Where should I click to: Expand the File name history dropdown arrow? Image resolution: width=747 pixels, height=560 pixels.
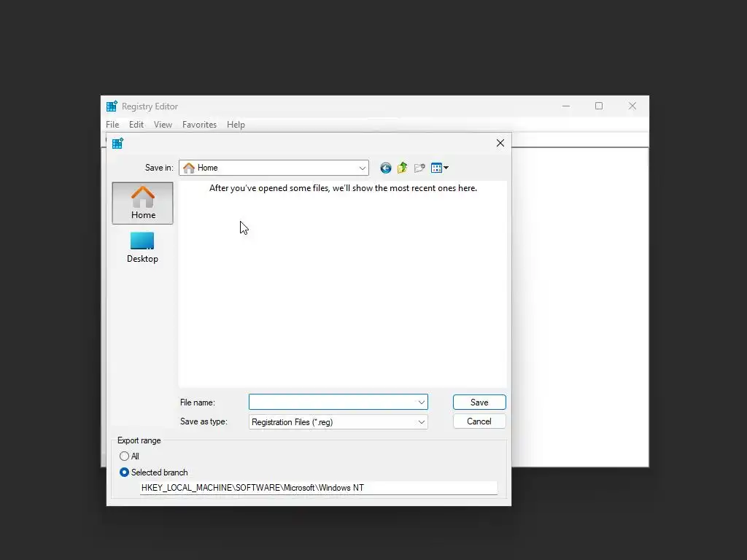coord(421,402)
